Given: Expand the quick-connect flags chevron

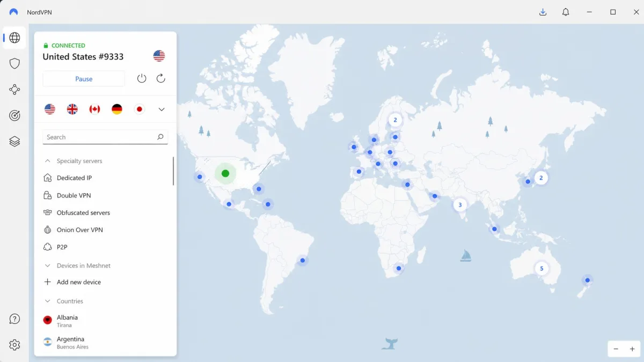Looking at the screenshot, I should point(161,109).
